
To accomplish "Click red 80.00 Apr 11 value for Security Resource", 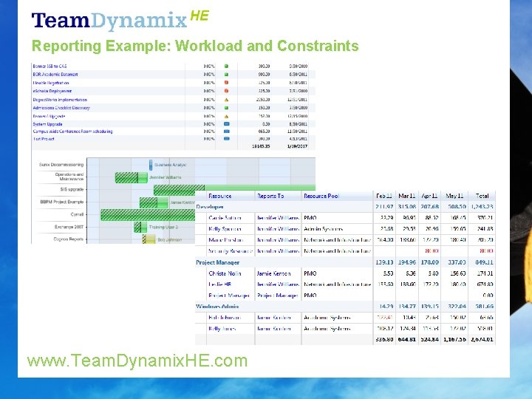I will (x=432, y=251).
